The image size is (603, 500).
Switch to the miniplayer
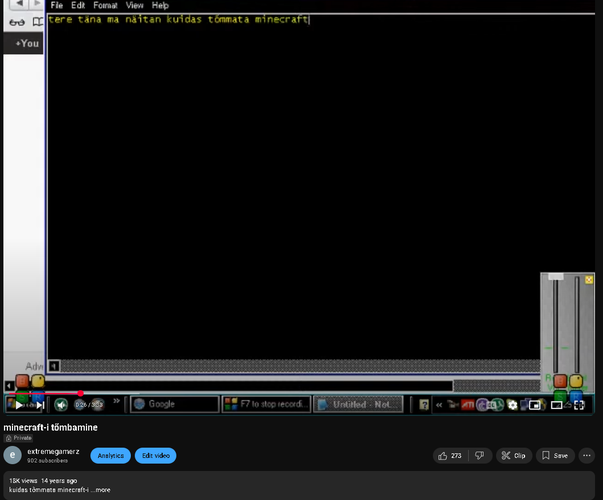535,405
